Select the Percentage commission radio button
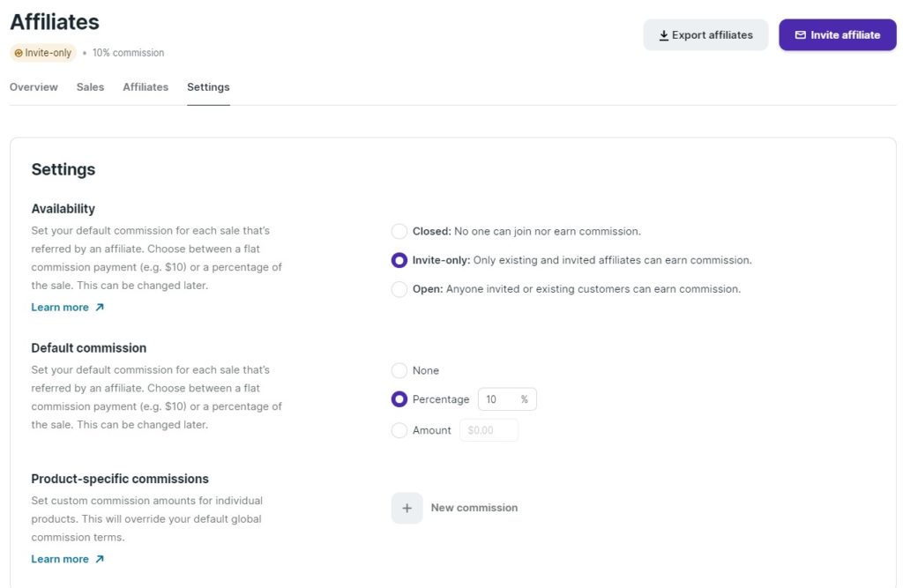 (x=399, y=399)
